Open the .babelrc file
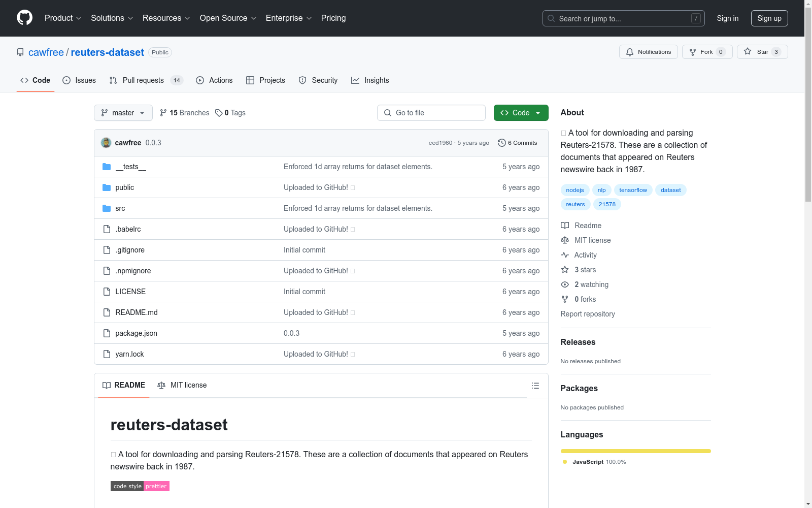Image resolution: width=812 pixels, height=508 pixels. pyautogui.click(x=128, y=229)
